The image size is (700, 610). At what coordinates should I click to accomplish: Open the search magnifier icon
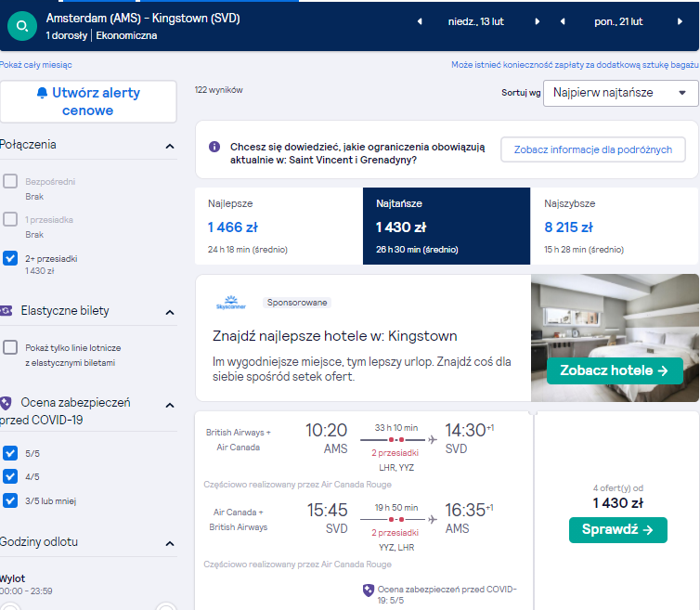22,26
